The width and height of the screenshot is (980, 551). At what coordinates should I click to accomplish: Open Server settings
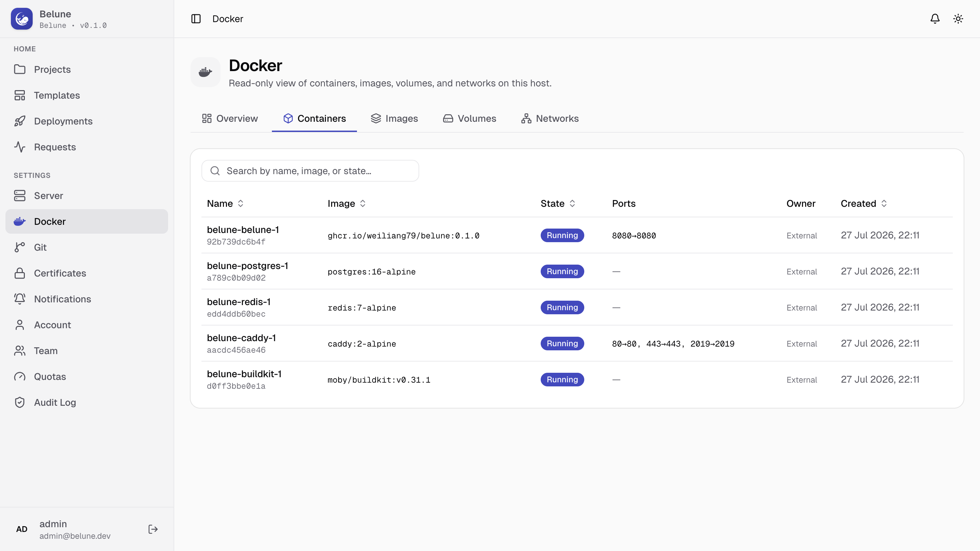tap(87, 196)
